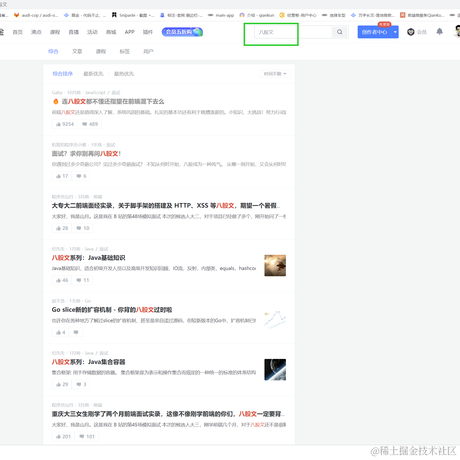The height and width of the screenshot is (460, 460).
Task: Open 商城 in the top navigation
Action: (111, 32)
